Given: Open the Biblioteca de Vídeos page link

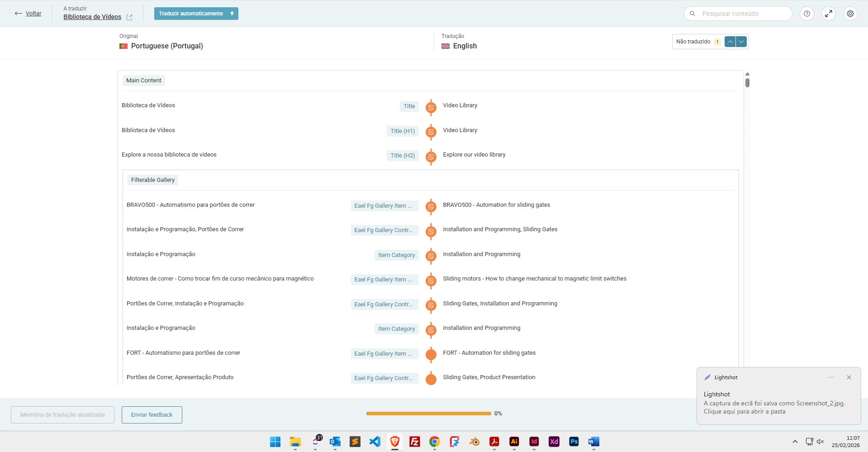Looking at the screenshot, I should [x=92, y=17].
